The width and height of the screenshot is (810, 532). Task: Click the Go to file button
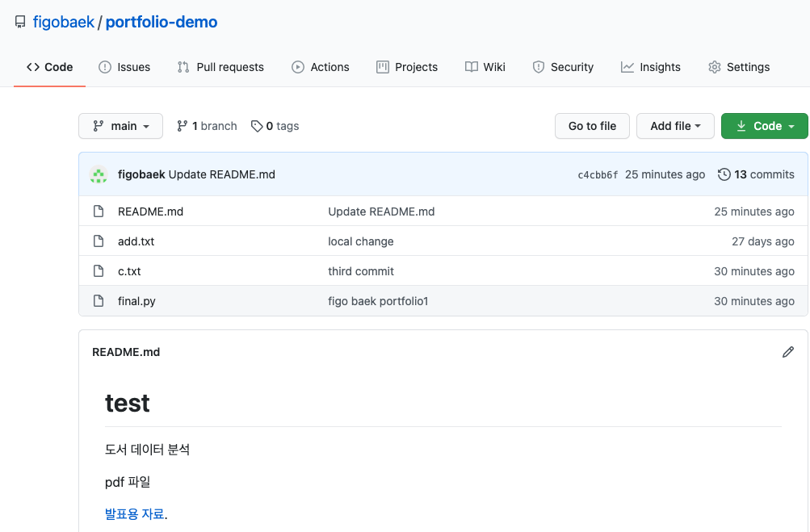pyautogui.click(x=592, y=126)
